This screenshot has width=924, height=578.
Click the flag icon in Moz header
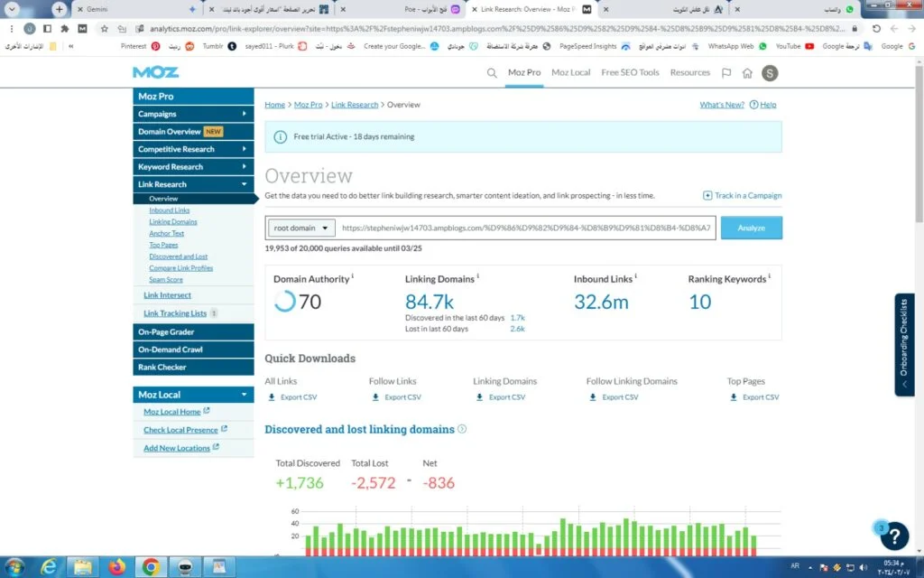click(726, 73)
